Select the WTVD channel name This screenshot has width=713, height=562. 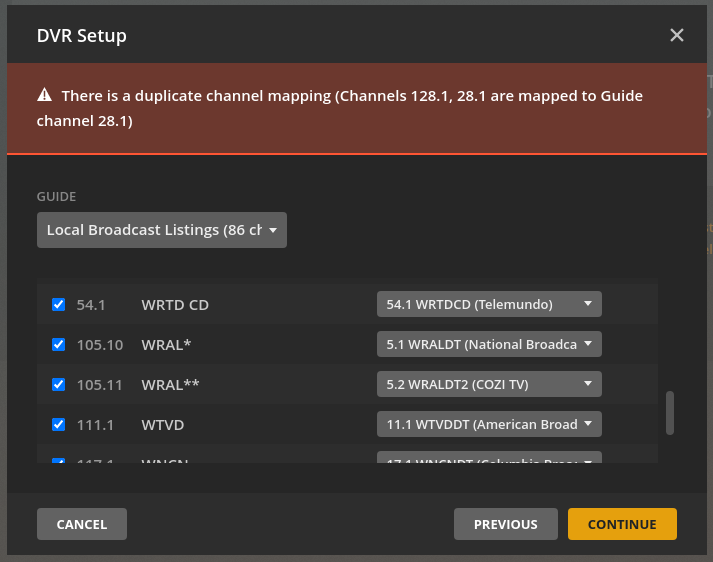(x=163, y=425)
